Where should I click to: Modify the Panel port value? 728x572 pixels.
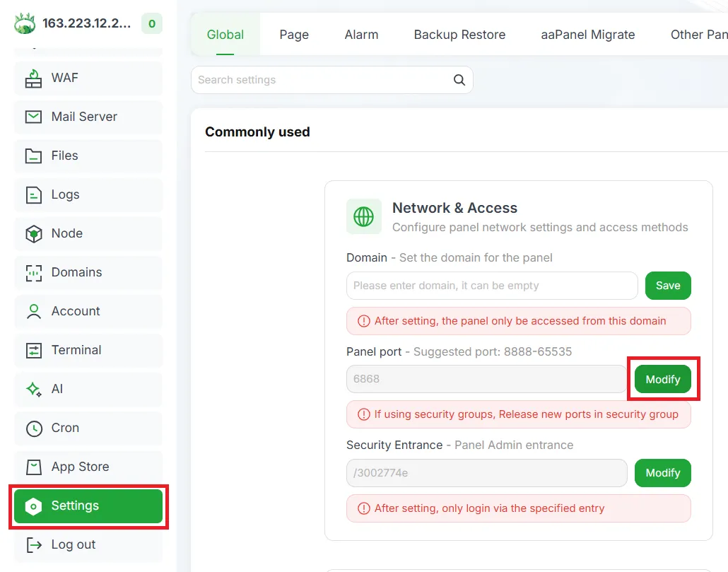coord(662,379)
